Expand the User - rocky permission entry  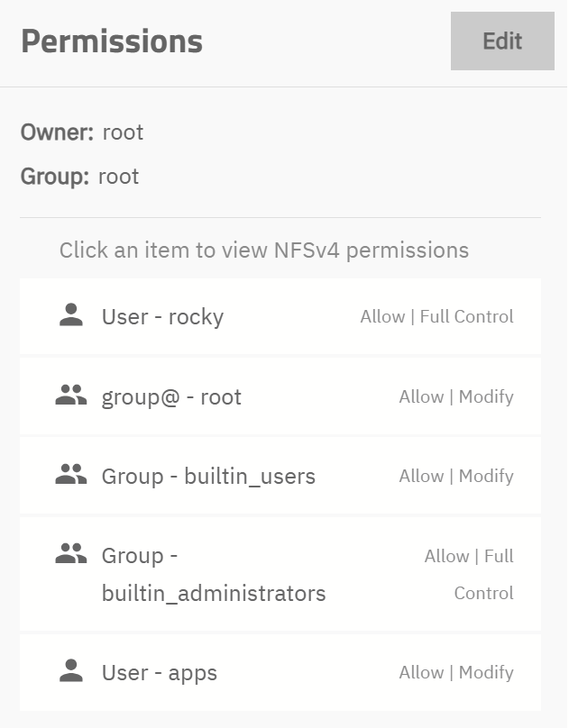point(162,316)
